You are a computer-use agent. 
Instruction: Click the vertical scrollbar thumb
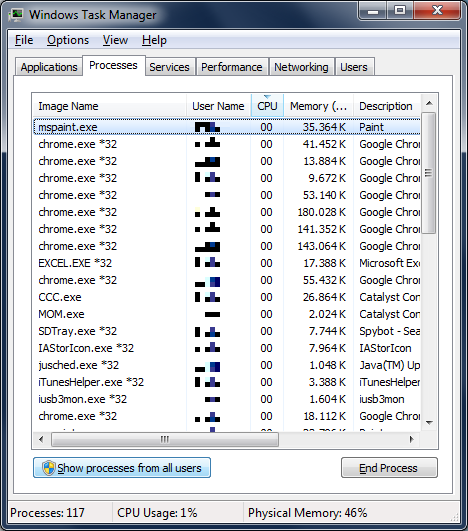pyautogui.click(x=429, y=173)
